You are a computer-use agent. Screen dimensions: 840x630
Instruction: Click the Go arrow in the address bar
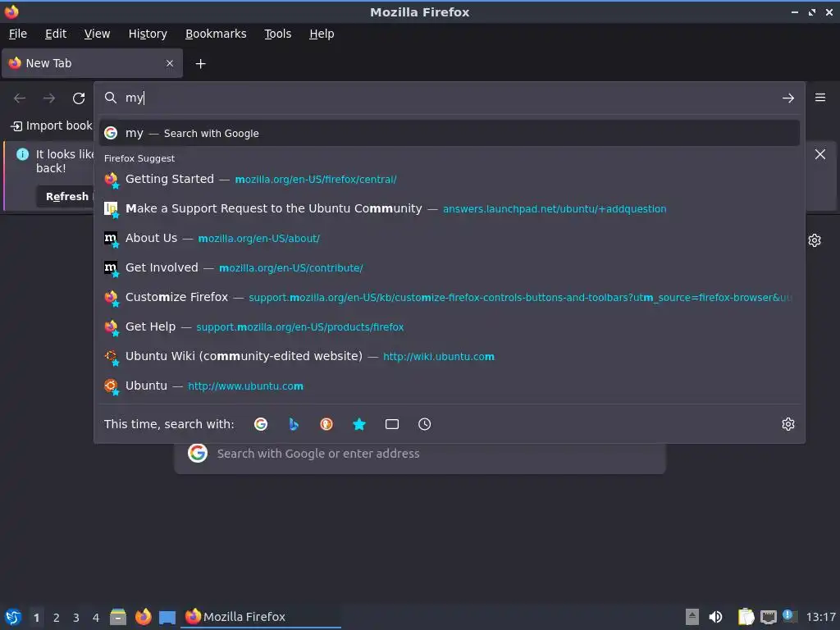pos(787,98)
